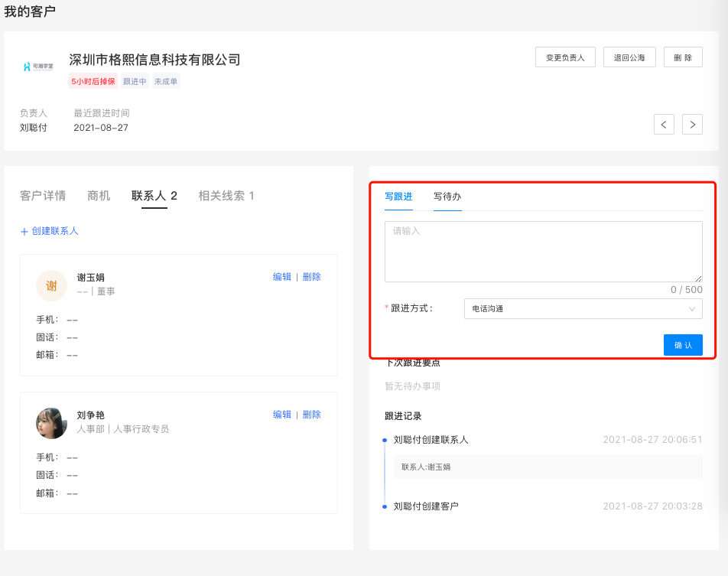Select the 相关线索 tab
Image resolution: width=728 pixels, height=576 pixels.
[x=226, y=196]
